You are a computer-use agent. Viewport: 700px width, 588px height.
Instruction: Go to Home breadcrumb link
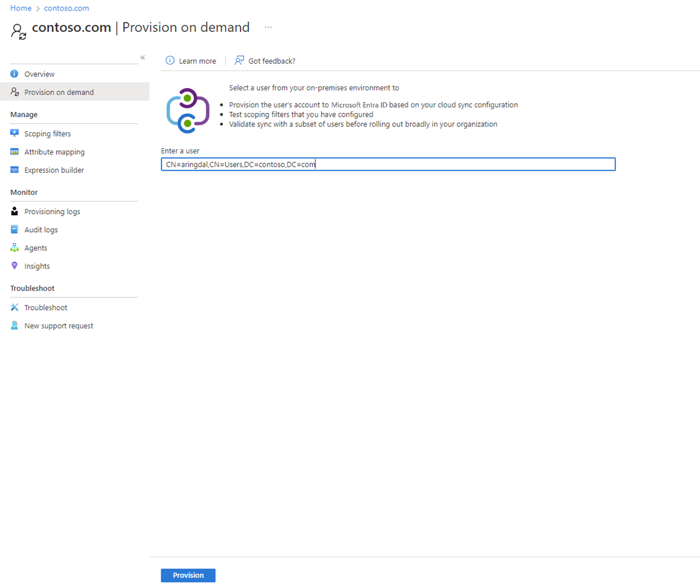(21, 8)
